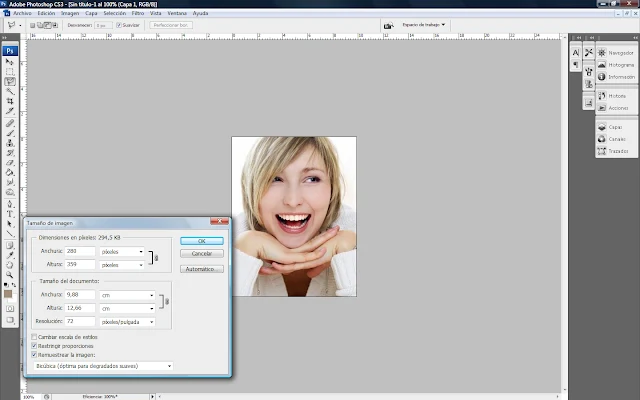This screenshot has width=640, height=400.
Task: Select the Clone Stamp tool
Action: click(x=10, y=143)
